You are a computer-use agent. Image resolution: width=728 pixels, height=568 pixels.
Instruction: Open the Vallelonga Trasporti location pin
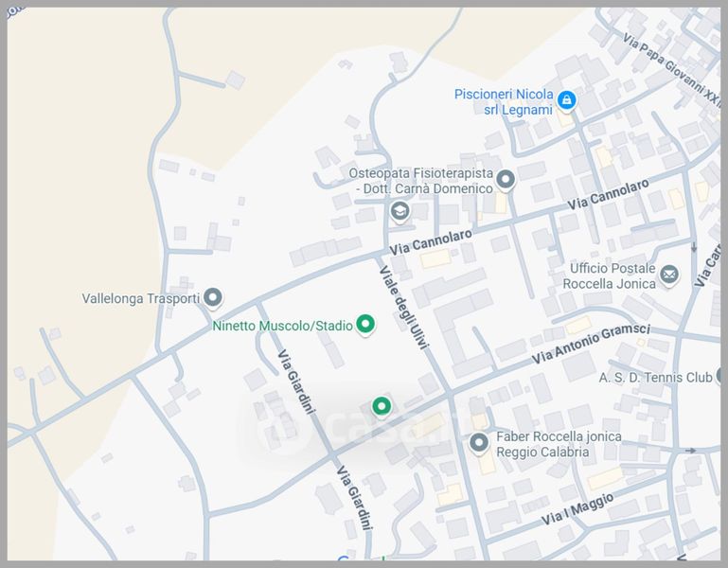pos(214,298)
